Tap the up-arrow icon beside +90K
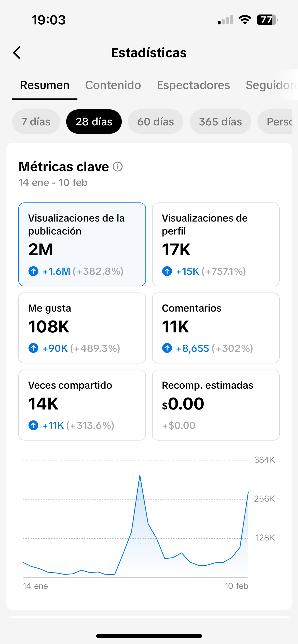Viewport: 298px width, 644px height. pos(33,348)
